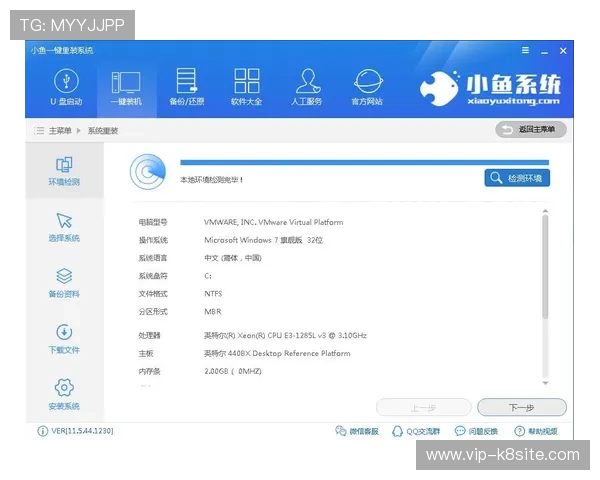Close the 小鱼一键重装系统 window
This screenshot has height=480, width=600.
563,51
